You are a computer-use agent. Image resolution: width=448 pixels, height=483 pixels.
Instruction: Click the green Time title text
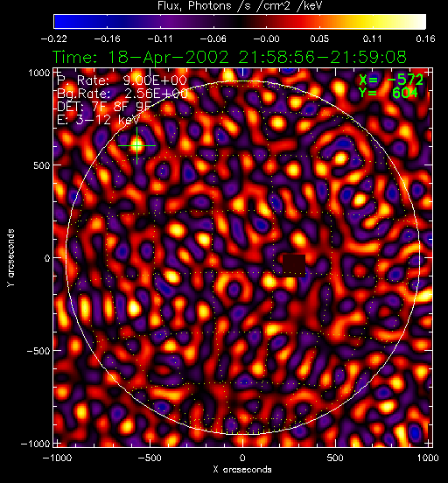pos(229,57)
